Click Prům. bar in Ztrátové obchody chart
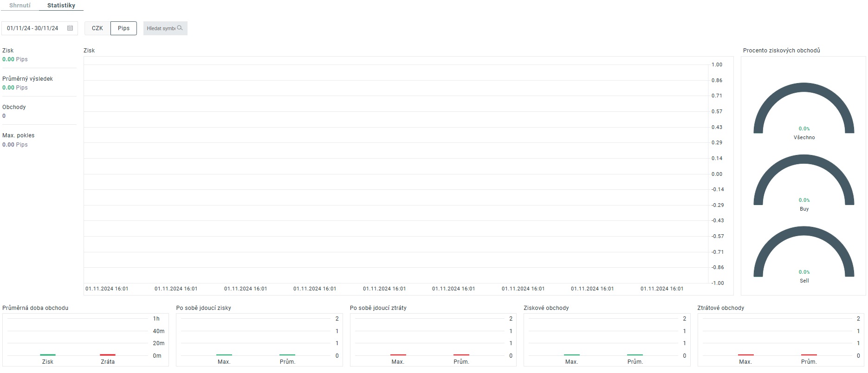This screenshot has height=373, width=868. [x=809, y=355]
